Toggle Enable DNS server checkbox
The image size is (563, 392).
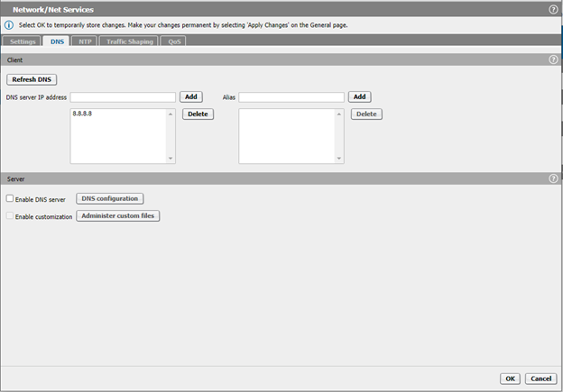coord(10,198)
